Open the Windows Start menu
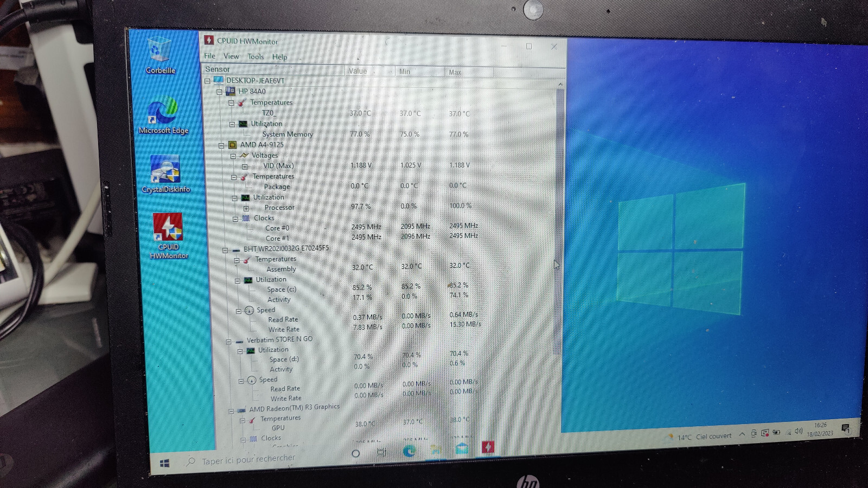Viewport: 868px width, 488px height. pyautogui.click(x=165, y=464)
